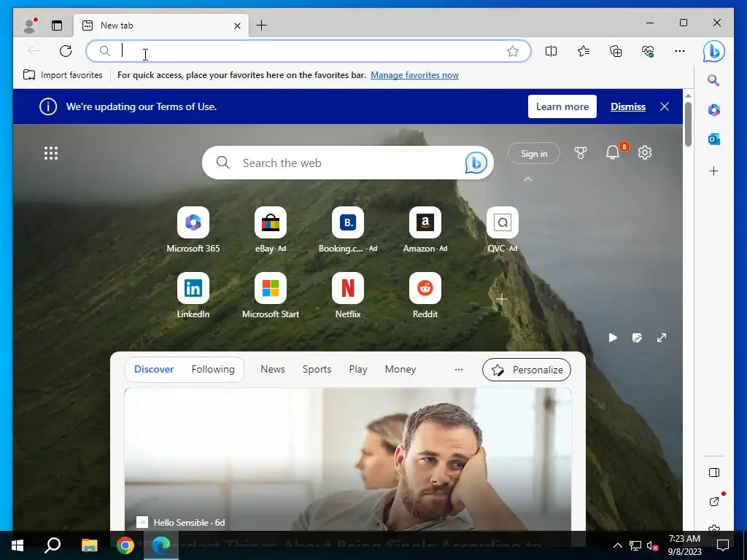This screenshot has height=560, width=747.
Task: Select the Discover tab
Action: (154, 369)
